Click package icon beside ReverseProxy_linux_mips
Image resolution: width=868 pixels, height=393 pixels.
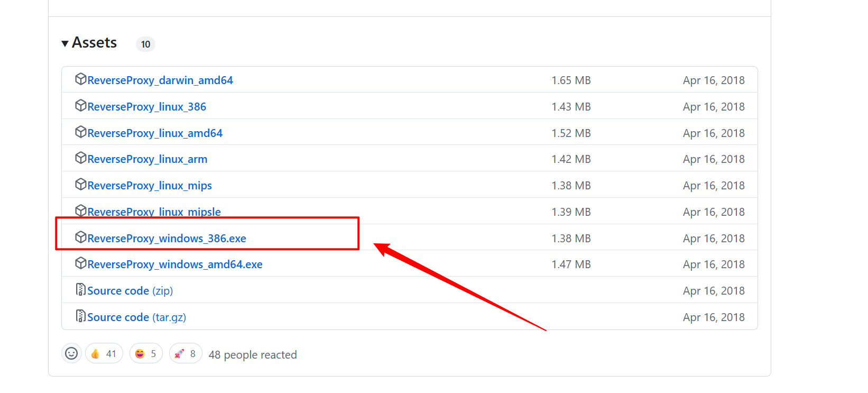coord(80,185)
